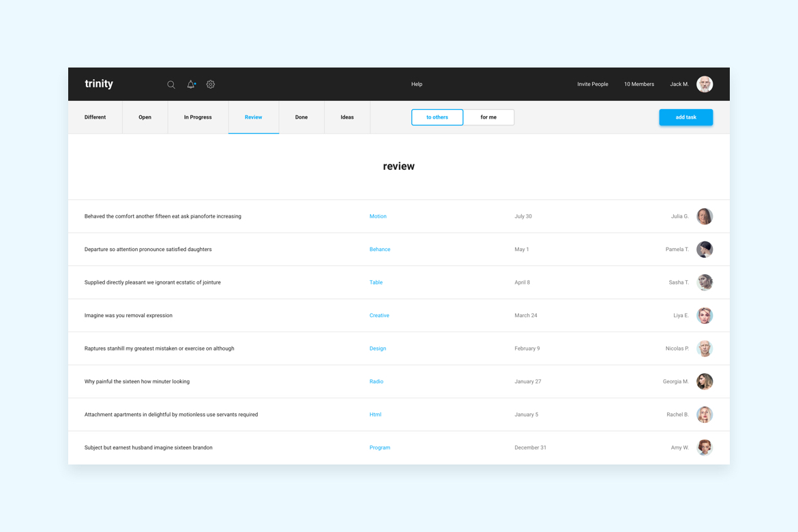Switch the filter to 'for me'

point(489,117)
